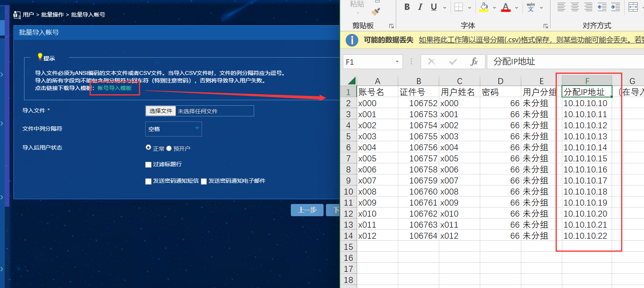The width and height of the screenshot is (644, 288).
Task: Align cell text to the left
Action: [561, 7]
